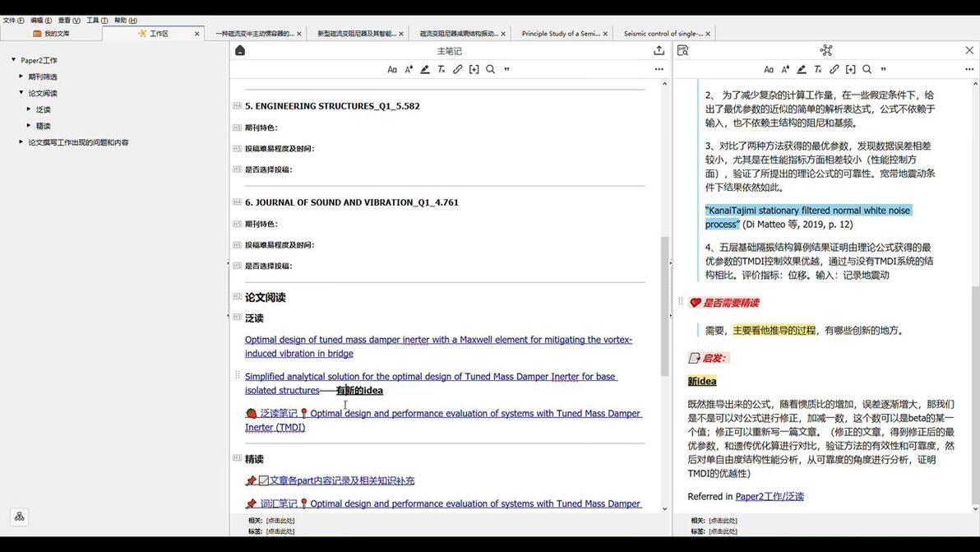This screenshot has width=980, height=552.
Task: Close the Seismic control of single tab
Action: (x=708, y=34)
